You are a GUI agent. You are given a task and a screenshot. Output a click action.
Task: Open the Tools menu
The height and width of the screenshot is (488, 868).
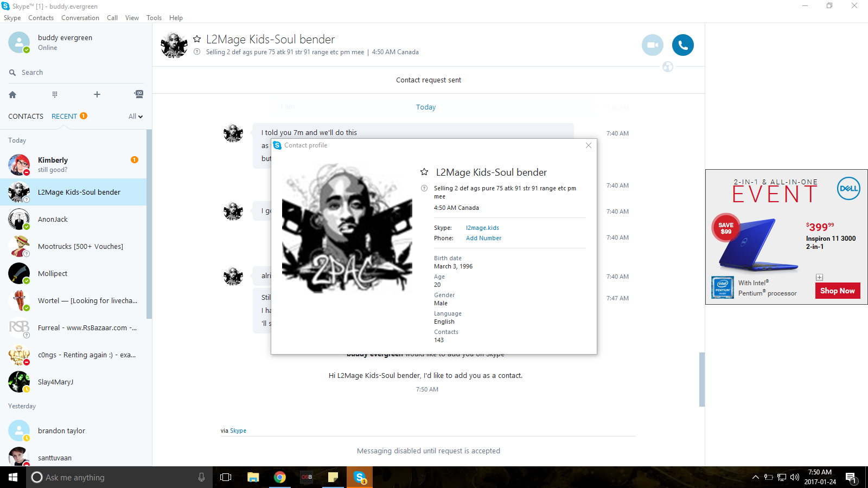click(x=154, y=18)
